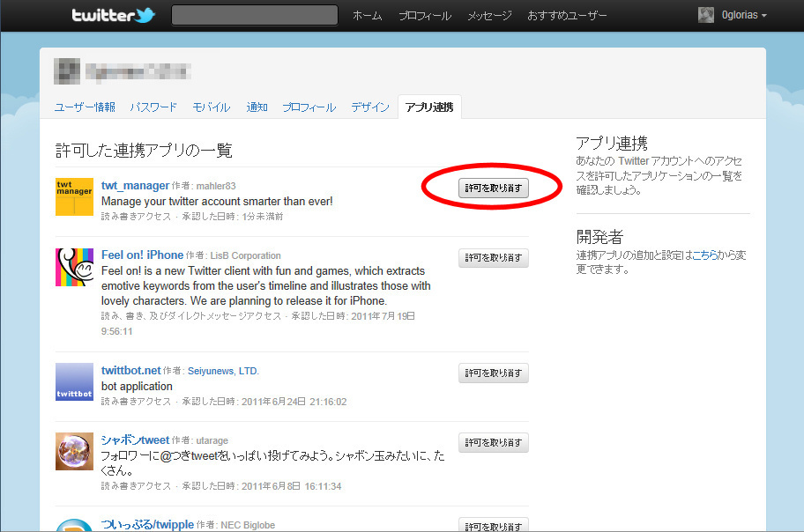Open おすすめユーザー in top navigation

tap(567, 15)
